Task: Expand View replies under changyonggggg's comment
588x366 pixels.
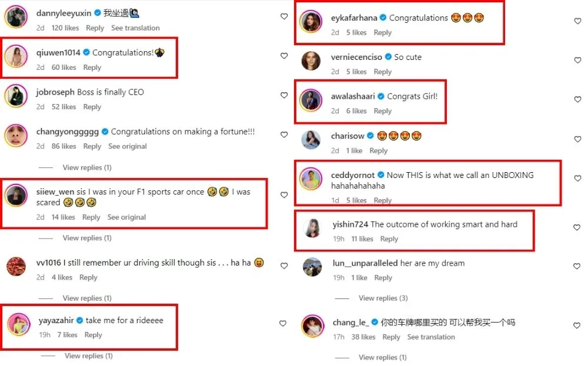Action: point(87,168)
